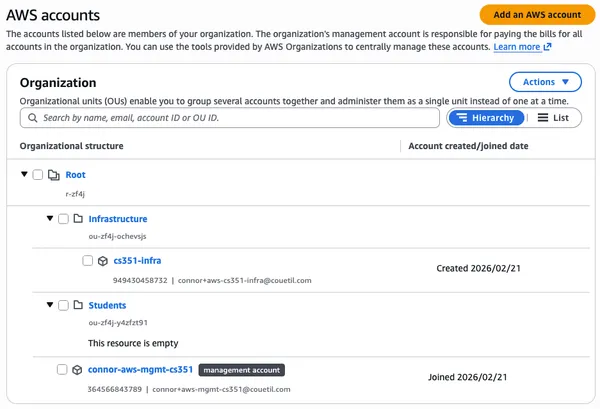Collapse the Root node triangle
This screenshot has width=600, height=409.
pyautogui.click(x=24, y=174)
